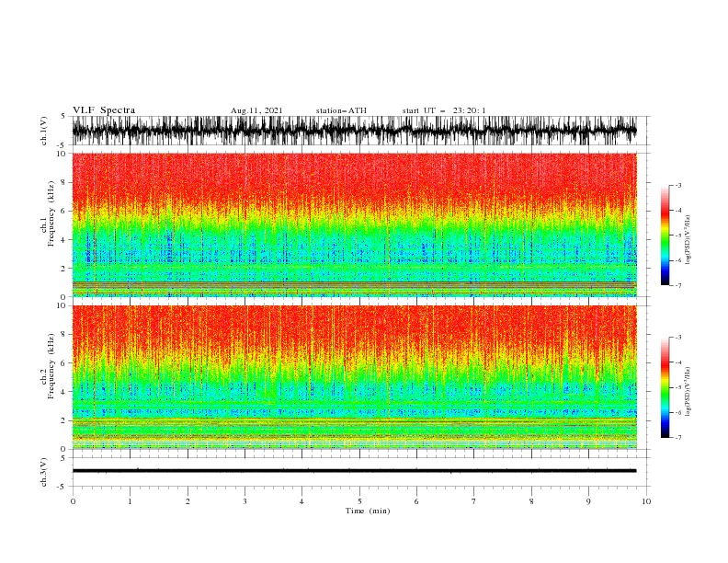Image resolution: width=728 pixels, height=563 pixels.
Task: Click time axis tick label '8'
Action: pyautogui.click(x=531, y=501)
